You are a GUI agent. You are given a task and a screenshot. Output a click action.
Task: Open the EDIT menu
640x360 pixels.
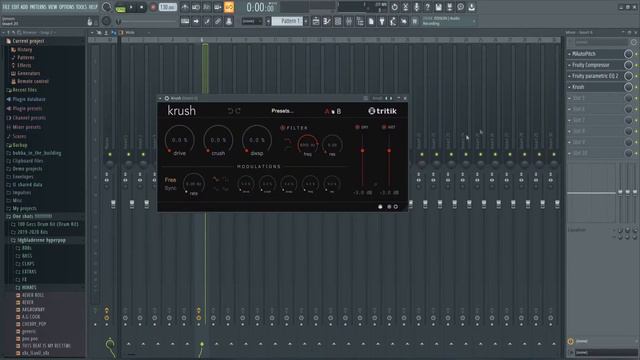pos(16,7)
